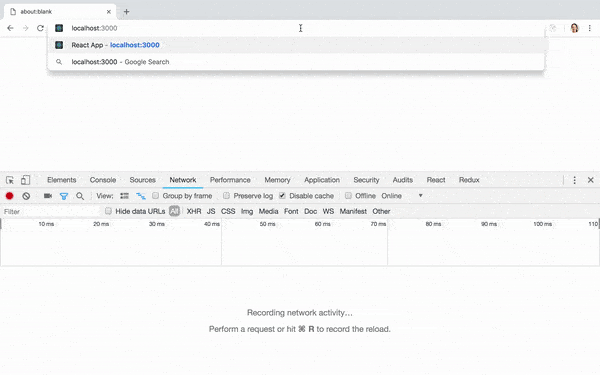Click the 10 ms timeline marker
600x375 pixels.
point(46,224)
